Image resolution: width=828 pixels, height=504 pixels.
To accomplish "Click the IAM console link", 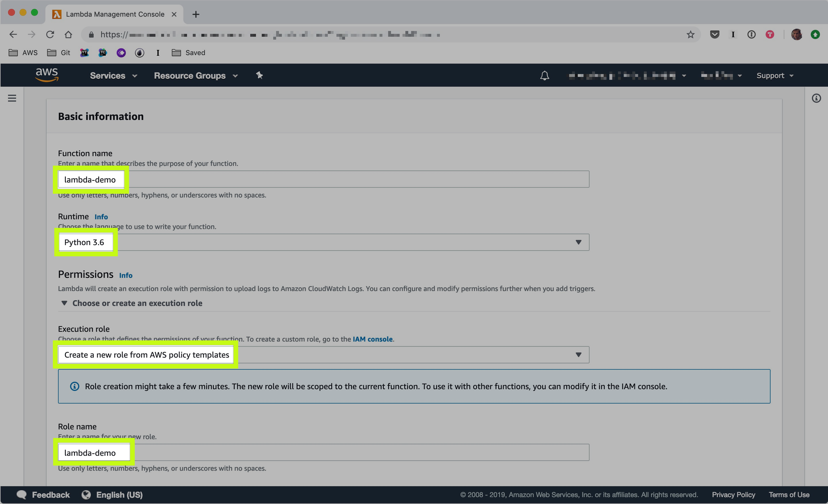I will tap(372, 339).
